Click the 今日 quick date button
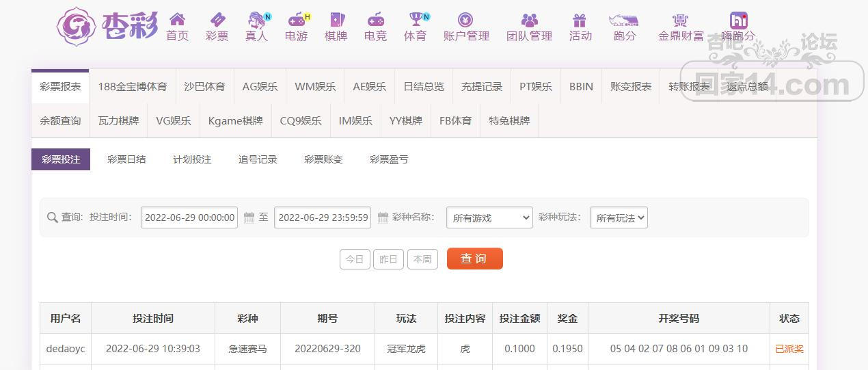868x370 pixels. (x=355, y=259)
